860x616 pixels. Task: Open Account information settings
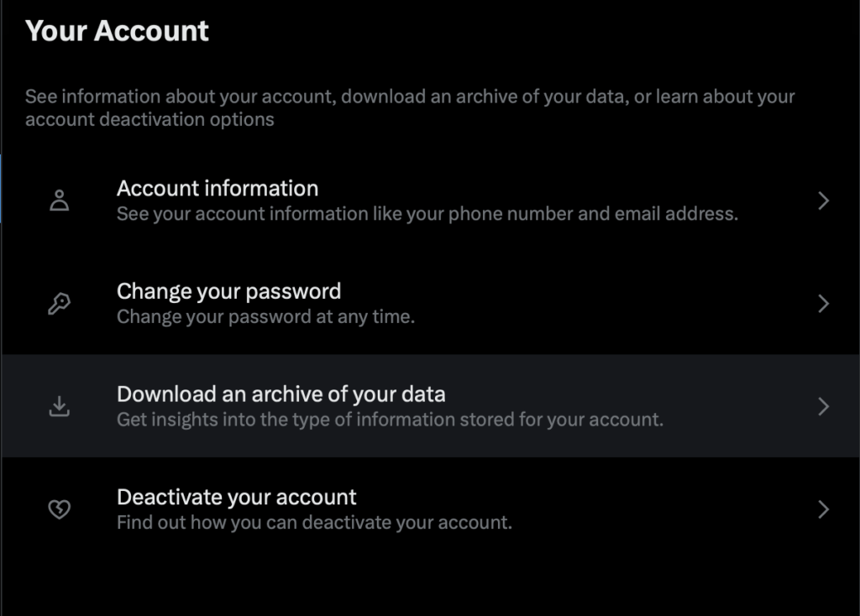pos(218,188)
